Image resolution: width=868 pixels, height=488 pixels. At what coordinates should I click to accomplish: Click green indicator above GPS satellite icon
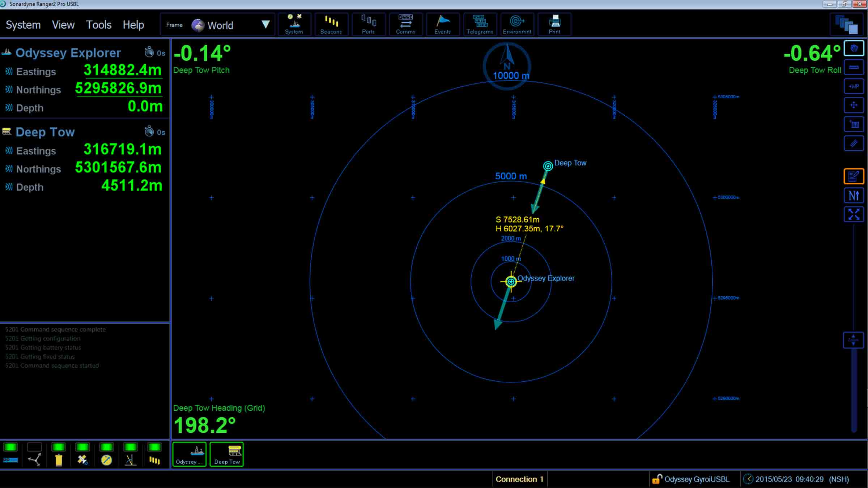point(82,447)
